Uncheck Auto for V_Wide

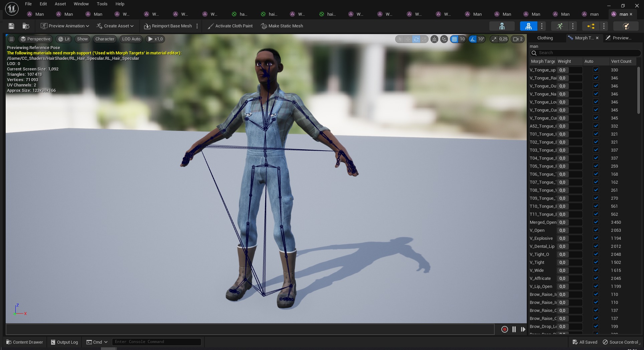coord(596,270)
